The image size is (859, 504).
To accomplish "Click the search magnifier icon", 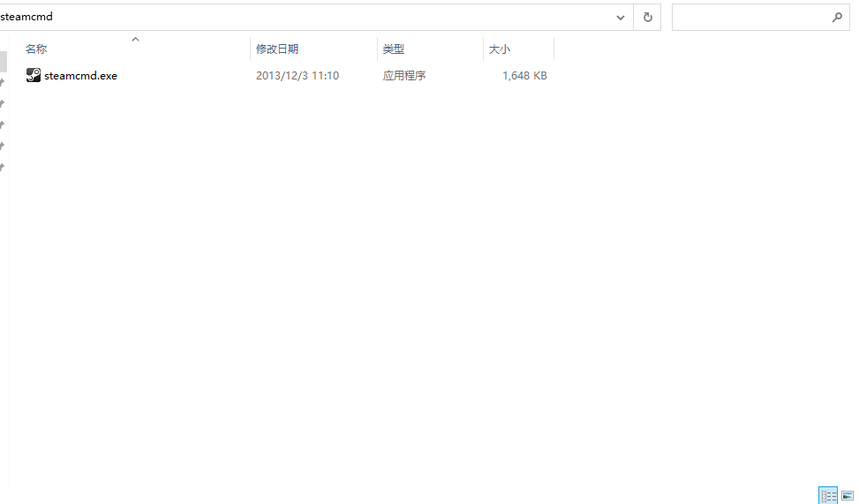I will click(837, 17).
